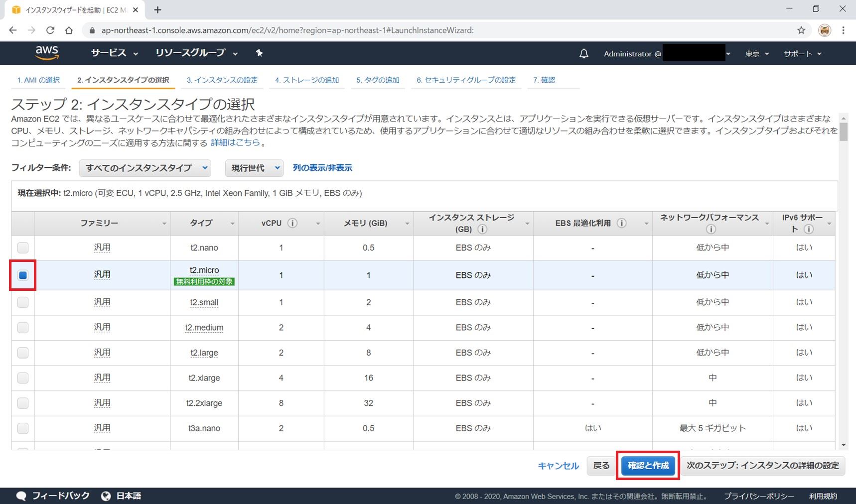Select the t3a.nano checkbox
Image resolution: width=856 pixels, height=504 pixels.
[23, 428]
